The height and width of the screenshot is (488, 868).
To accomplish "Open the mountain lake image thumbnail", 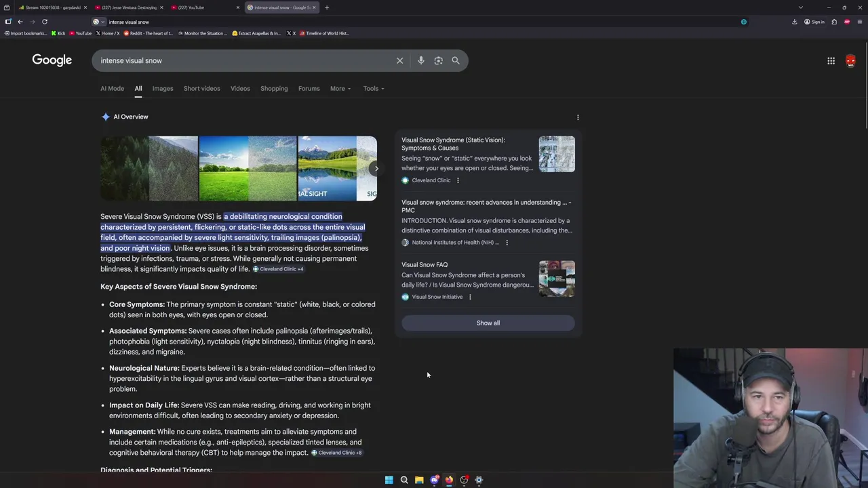I will click(x=337, y=168).
